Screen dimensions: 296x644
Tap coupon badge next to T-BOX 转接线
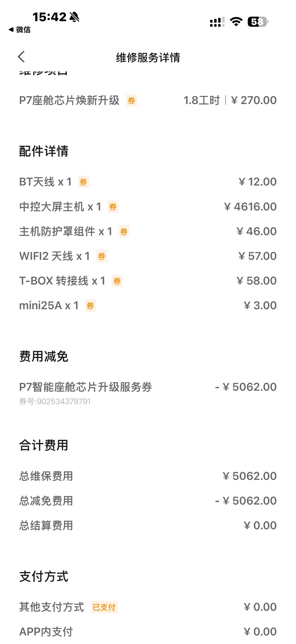pos(117,281)
